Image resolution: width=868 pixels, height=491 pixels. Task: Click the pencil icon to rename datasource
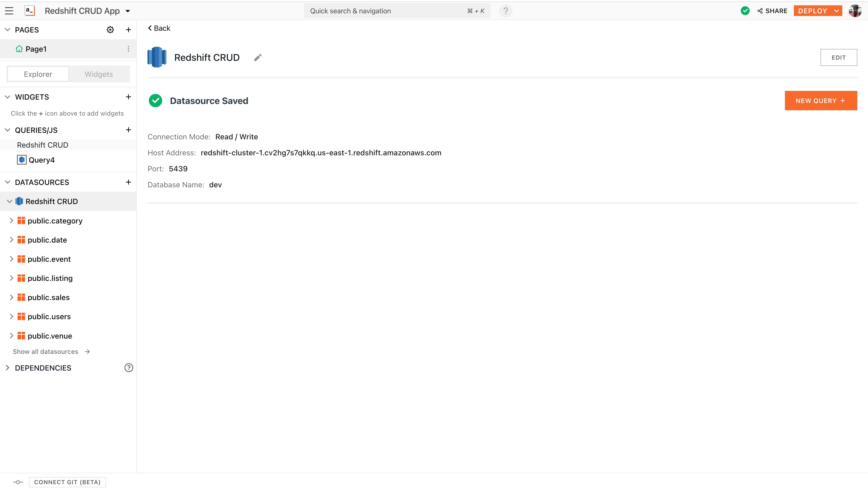258,58
